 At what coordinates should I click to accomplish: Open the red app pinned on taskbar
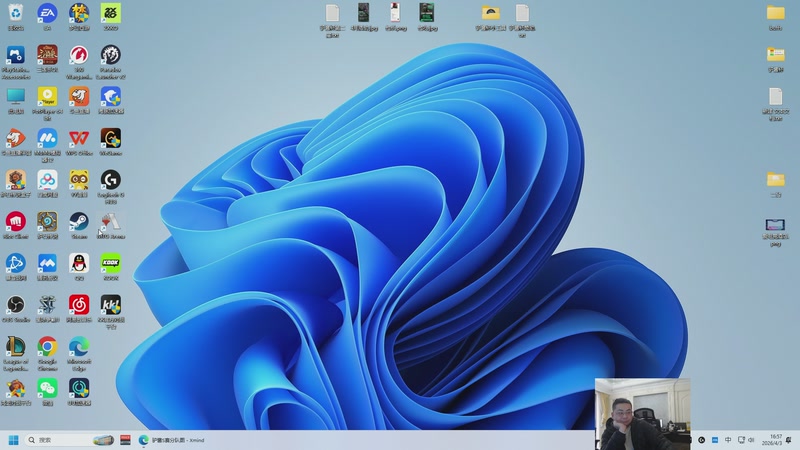126,440
